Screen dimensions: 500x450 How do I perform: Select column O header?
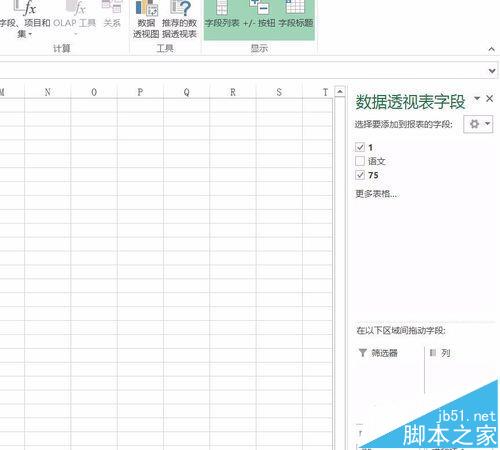94,92
